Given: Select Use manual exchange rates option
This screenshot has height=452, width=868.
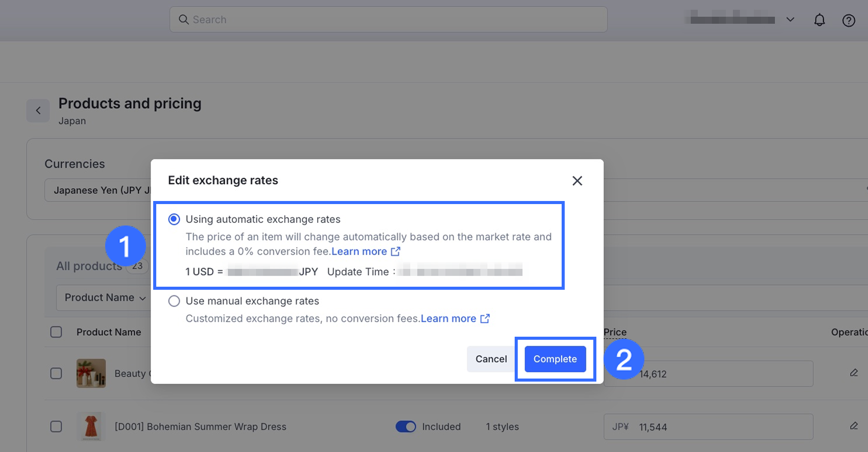Looking at the screenshot, I should pos(174,301).
